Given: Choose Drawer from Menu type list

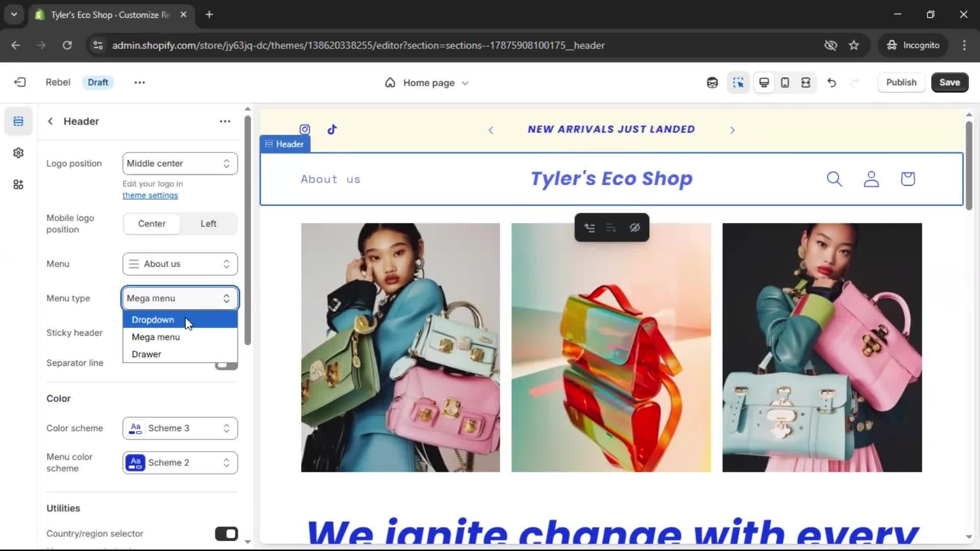Looking at the screenshot, I should pos(146,354).
